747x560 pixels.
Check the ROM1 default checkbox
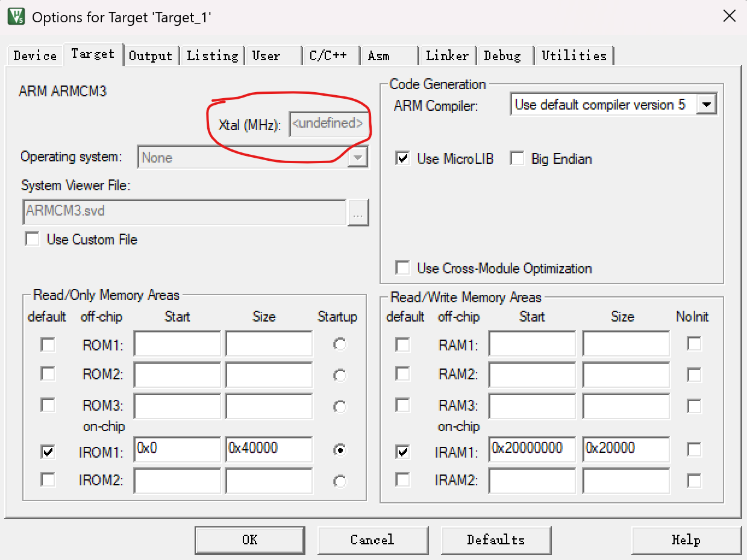click(x=48, y=344)
